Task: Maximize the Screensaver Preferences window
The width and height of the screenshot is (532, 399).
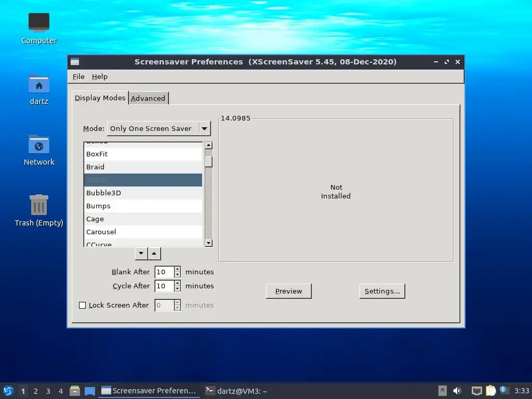Action: tap(447, 62)
